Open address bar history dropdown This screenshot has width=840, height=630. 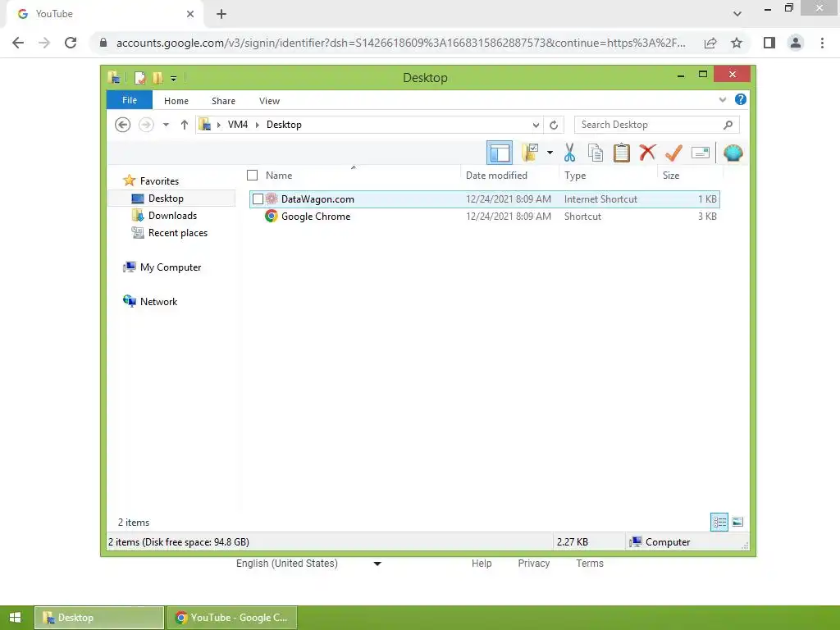click(x=536, y=126)
